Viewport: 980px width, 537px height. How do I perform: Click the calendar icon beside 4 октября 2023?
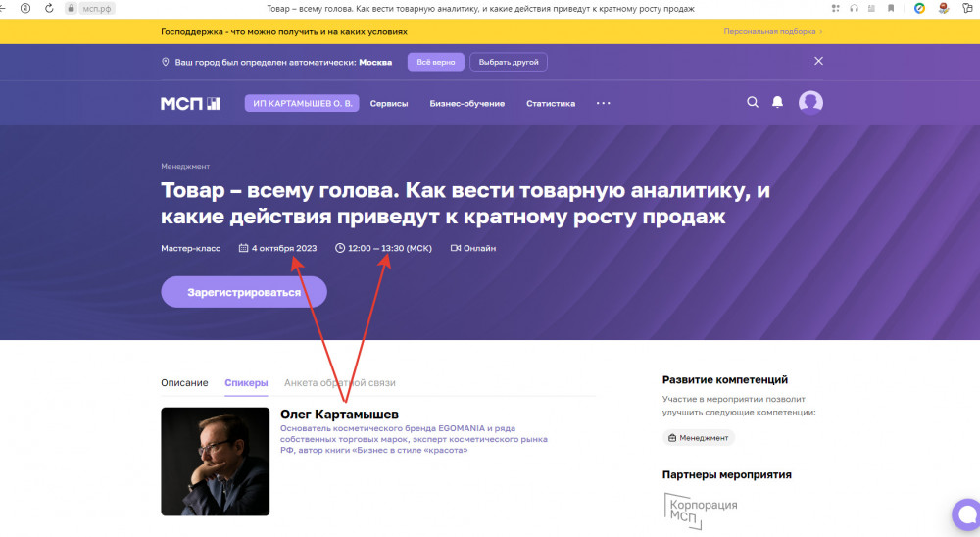click(x=243, y=248)
